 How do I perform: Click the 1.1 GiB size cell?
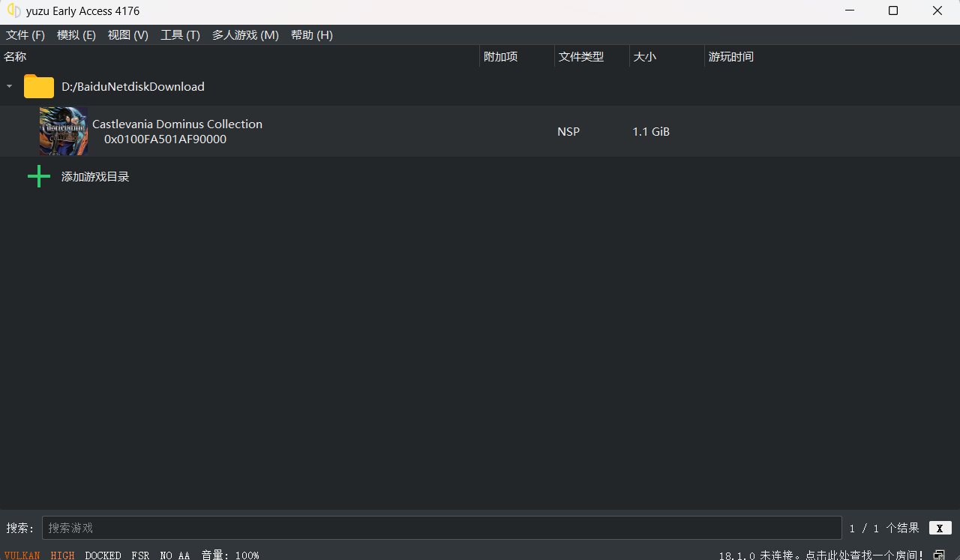coord(651,132)
